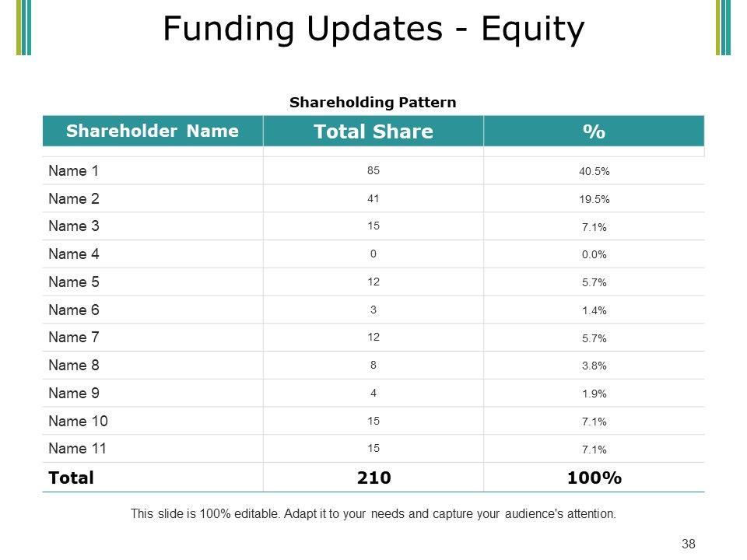
Task: Select the 0.0% percentage cell
Action: pyautogui.click(x=594, y=255)
